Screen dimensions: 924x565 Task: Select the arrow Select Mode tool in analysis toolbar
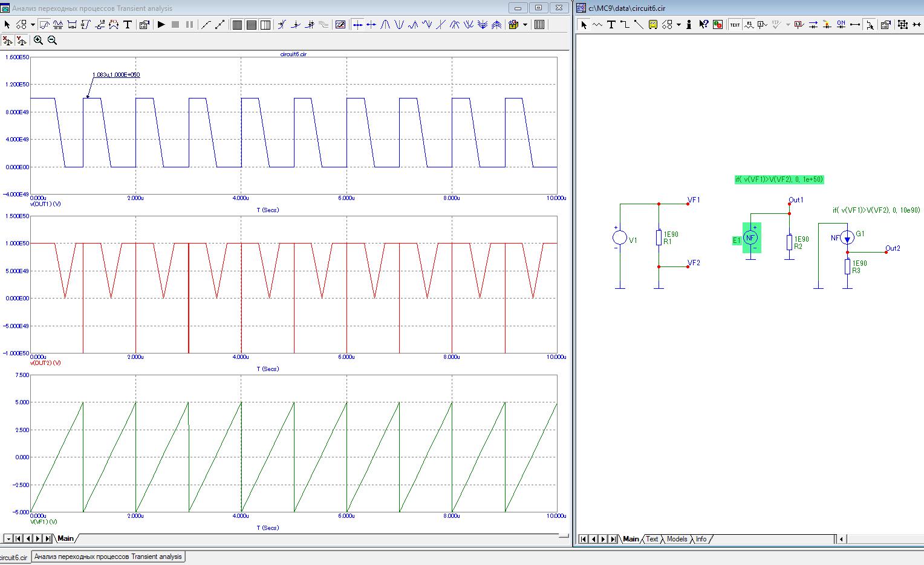pos(7,25)
